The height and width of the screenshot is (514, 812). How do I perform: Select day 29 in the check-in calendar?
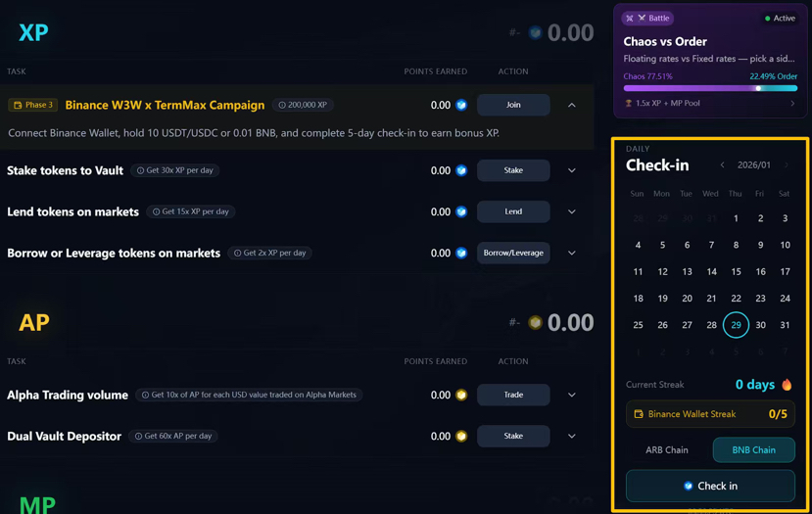pos(736,325)
